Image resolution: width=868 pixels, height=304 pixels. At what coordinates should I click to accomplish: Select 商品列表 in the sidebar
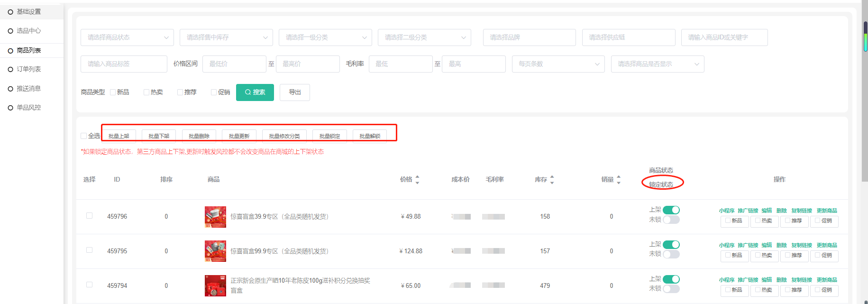[29, 50]
